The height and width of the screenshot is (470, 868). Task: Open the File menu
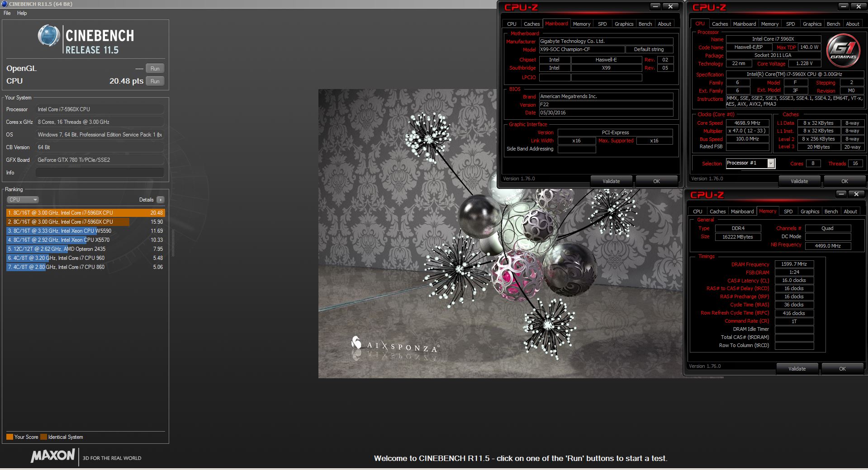[x=7, y=13]
